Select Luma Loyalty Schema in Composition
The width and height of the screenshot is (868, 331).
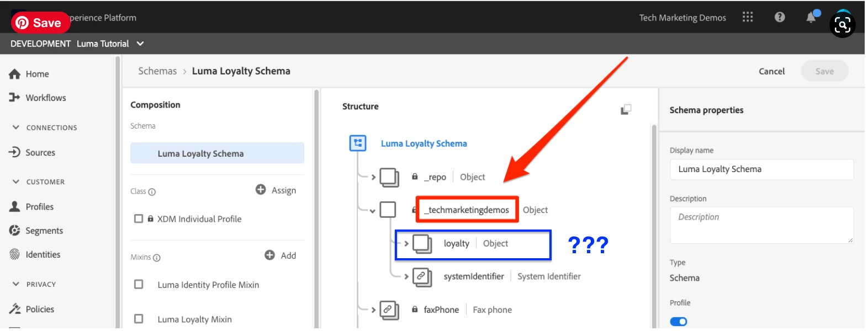(217, 153)
